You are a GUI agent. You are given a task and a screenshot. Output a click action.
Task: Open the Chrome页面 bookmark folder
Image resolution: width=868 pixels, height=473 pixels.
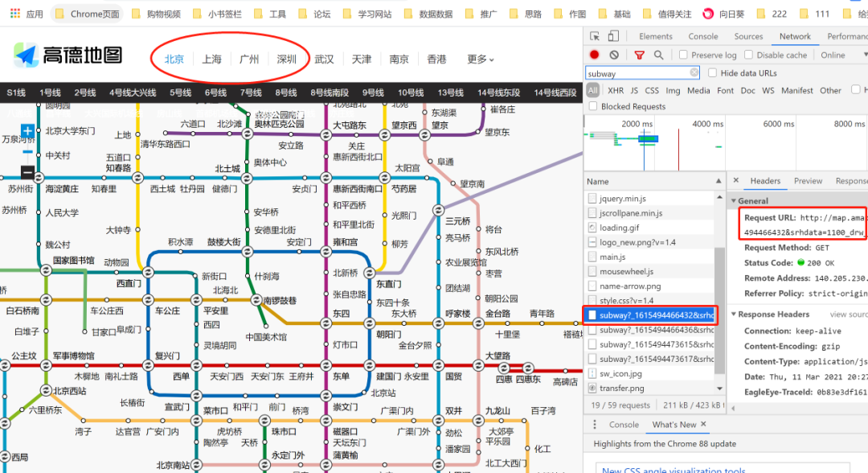[x=88, y=14]
